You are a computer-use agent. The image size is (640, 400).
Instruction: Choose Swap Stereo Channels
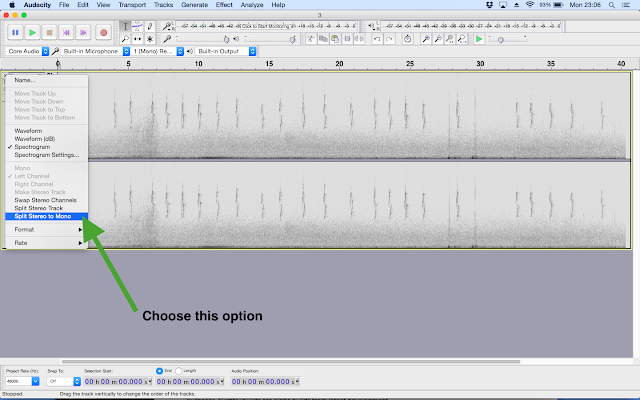(x=47, y=200)
